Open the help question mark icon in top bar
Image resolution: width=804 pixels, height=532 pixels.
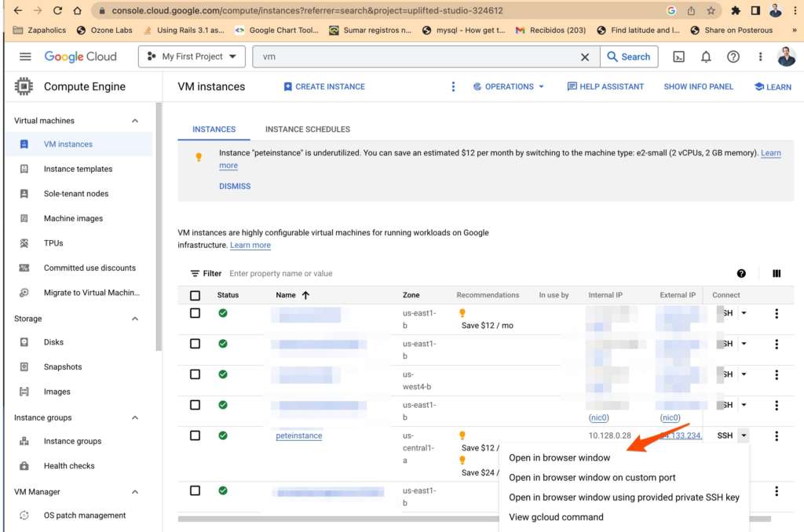tap(733, 56)
